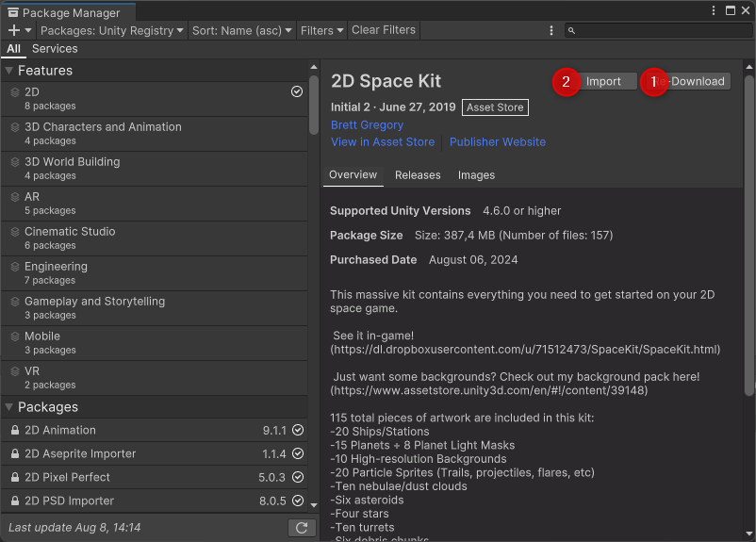Image resolution: width=756 pixels, height=542 pixels.
Task: Click layers icon beside Cinematic Studio
Action: coord(15,232)
